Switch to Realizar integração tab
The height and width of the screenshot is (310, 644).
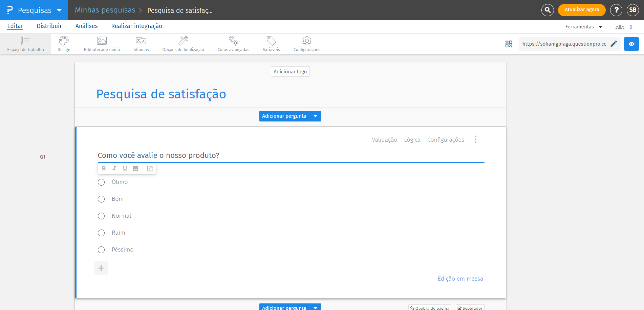137,26
